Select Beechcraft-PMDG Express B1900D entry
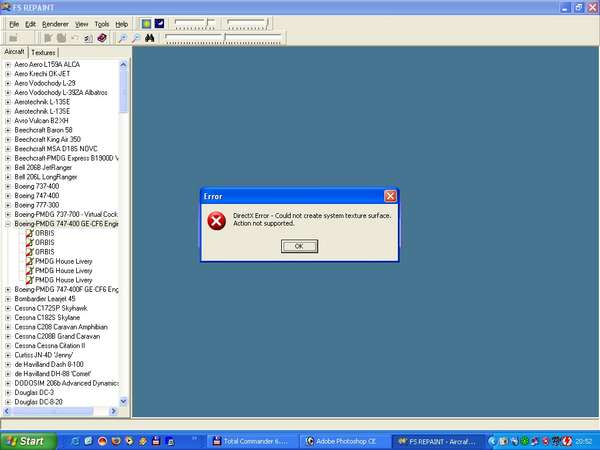Screen dimensions: 600x450 tap(66, 158)
